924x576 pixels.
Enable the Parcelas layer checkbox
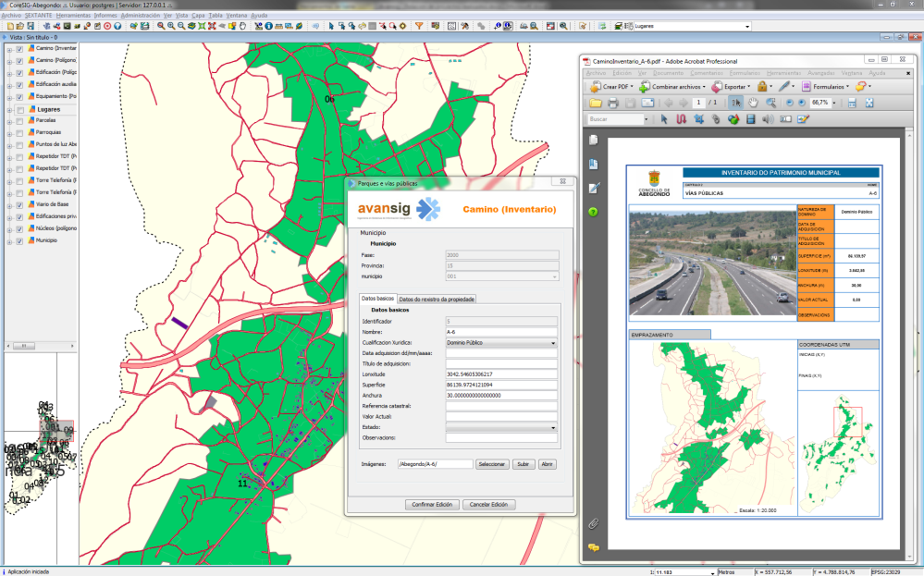pyautogui.click(x=19, y=121)
